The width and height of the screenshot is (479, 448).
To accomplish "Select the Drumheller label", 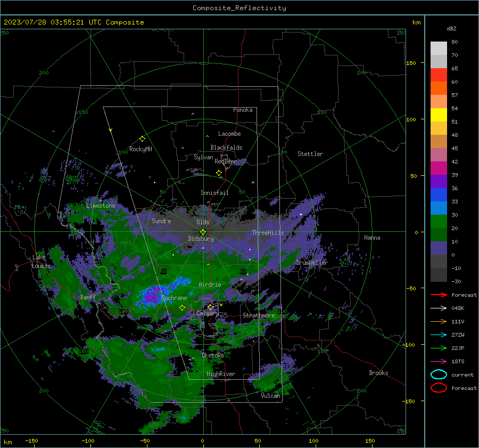I will [x=312, y=263].
